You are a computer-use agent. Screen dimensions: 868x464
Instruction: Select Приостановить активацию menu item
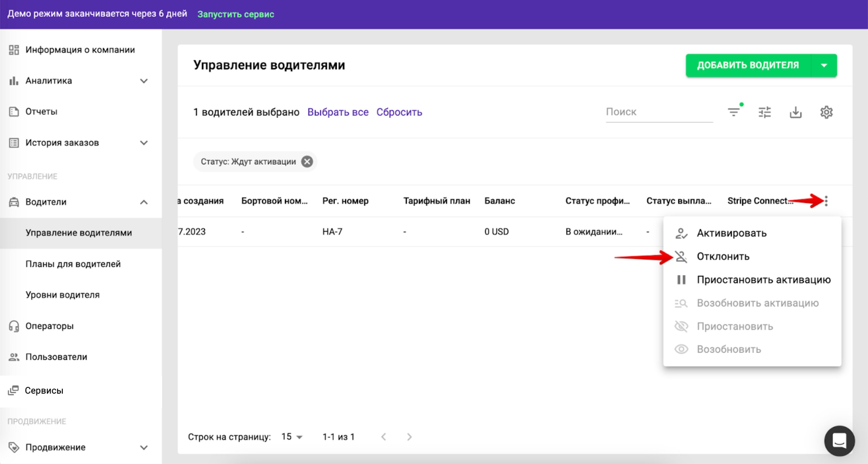pos(763,280)
